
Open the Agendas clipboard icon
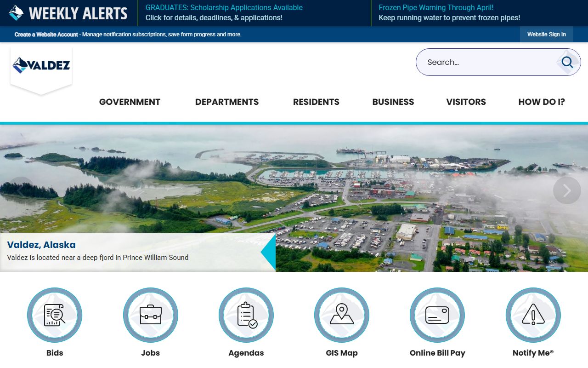[x=246, y=315]
